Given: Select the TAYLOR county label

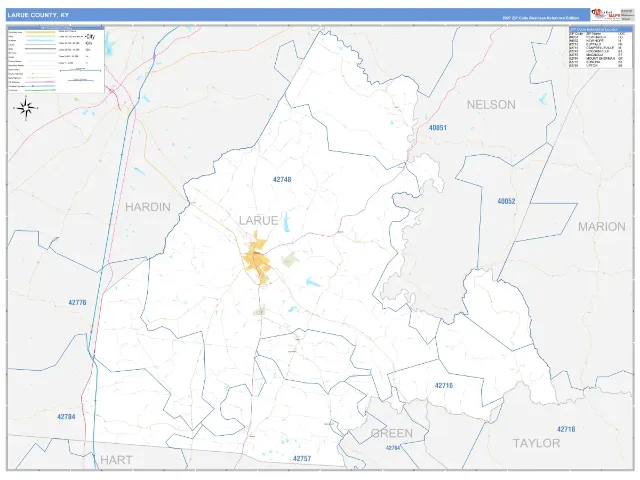Looking at the screenshot, I should pyautogui.click(x=536, y=443).
